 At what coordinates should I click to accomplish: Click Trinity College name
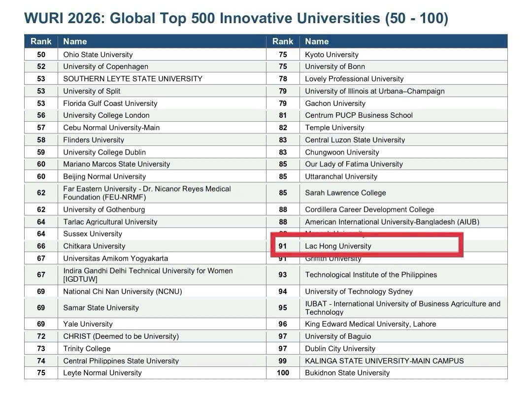[87, 349]
